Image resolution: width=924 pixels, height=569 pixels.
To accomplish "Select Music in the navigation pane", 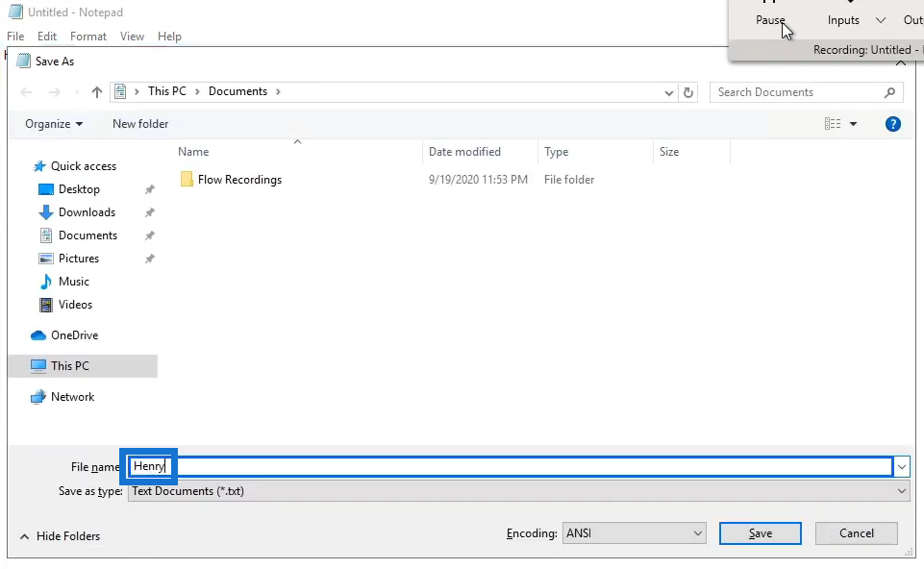I will click(x=74, y=282).
